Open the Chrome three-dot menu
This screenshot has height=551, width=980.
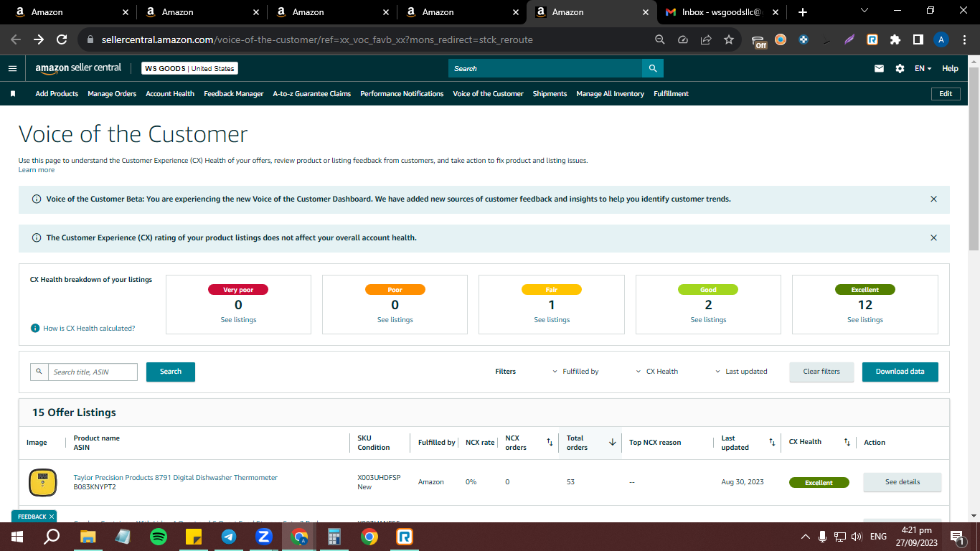964,39
